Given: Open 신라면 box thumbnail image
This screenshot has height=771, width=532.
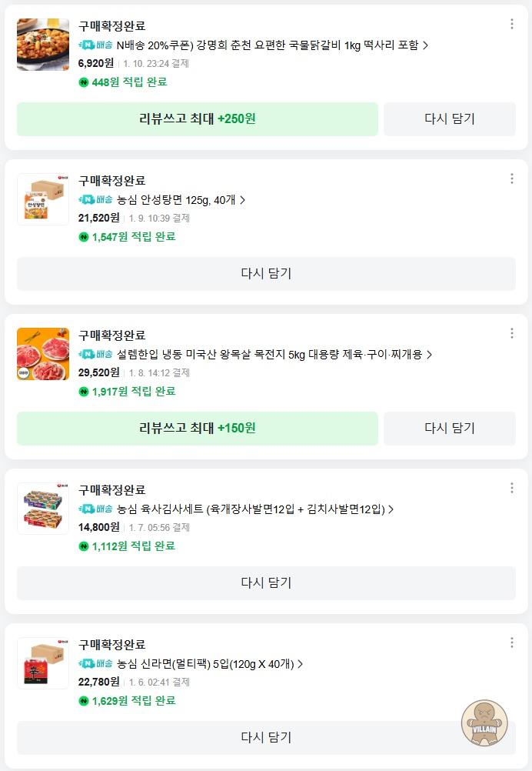Looking at the screenshot, I should coord(43,663).
